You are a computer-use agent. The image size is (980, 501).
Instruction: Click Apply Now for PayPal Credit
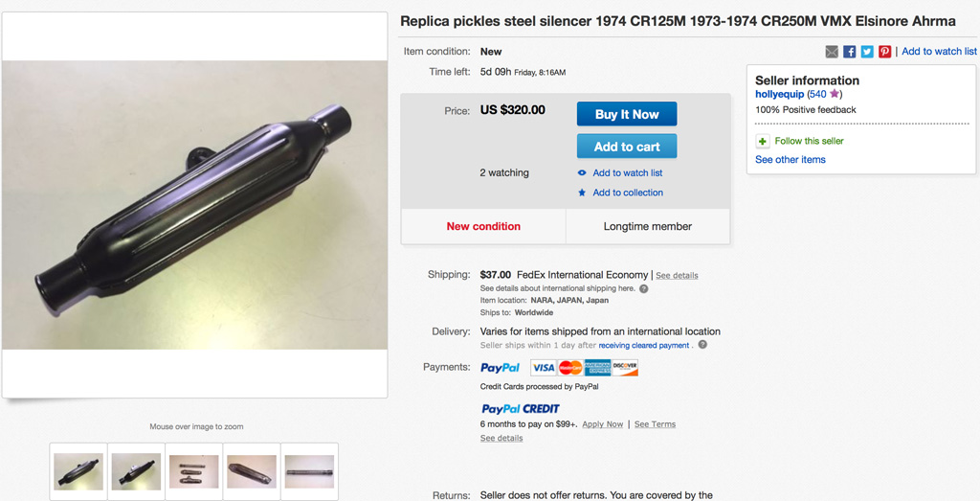coord(602,424)
